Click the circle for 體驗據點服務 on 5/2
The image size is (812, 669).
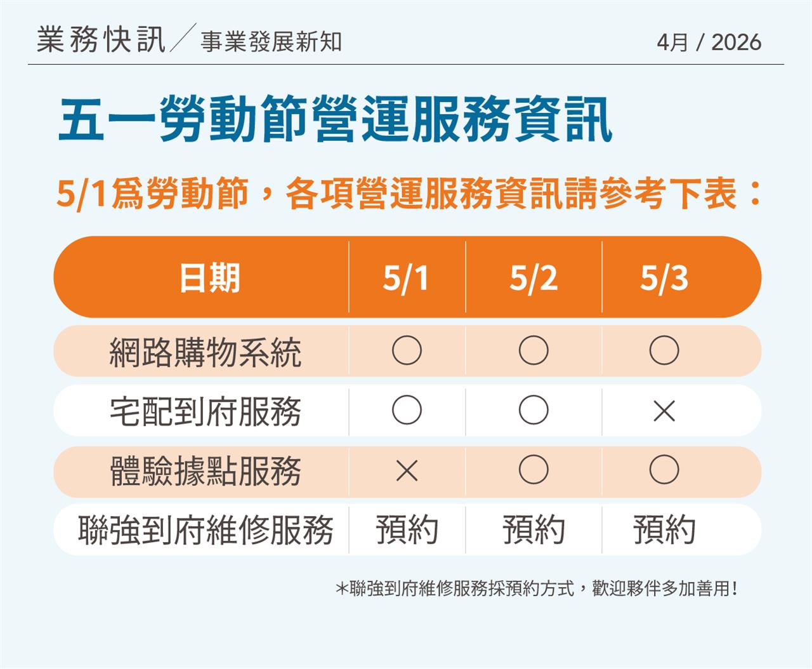click(534, 470)
